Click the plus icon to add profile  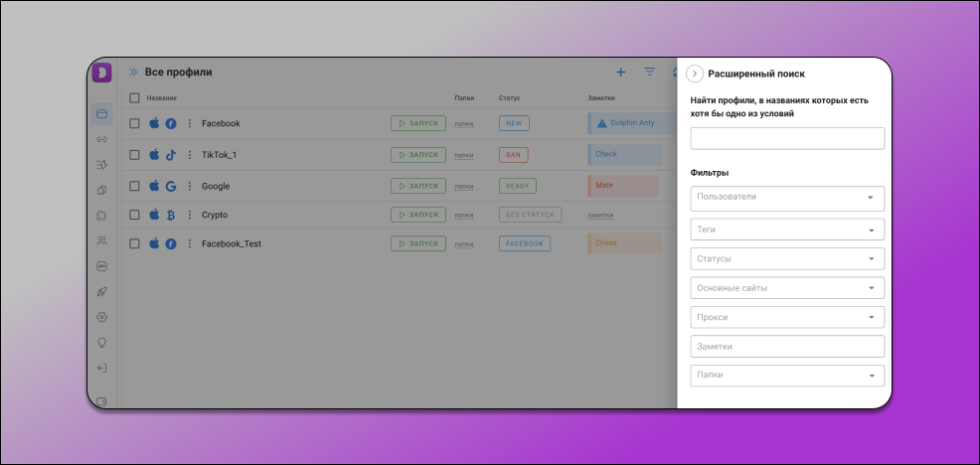click(x=620, y=73)
